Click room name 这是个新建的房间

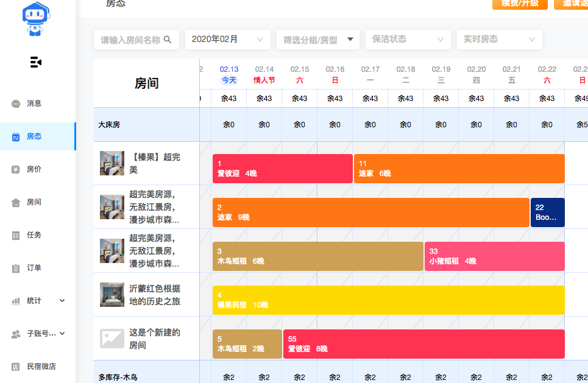(x=155, y=339)
